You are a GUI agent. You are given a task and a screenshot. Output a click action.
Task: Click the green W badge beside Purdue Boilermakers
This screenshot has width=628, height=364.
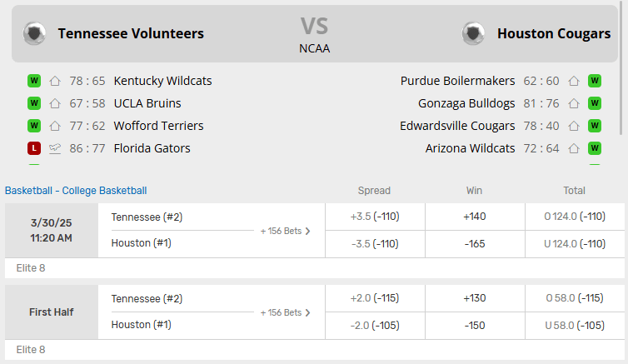coord(595,81)
